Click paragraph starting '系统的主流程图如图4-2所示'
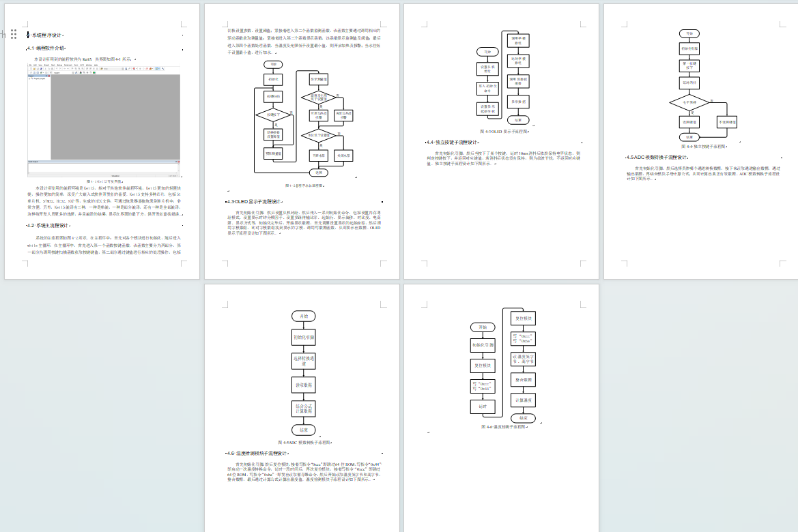The width and height of the screenshot is (798, 532). pyautogui.click(x=104, y=245)
